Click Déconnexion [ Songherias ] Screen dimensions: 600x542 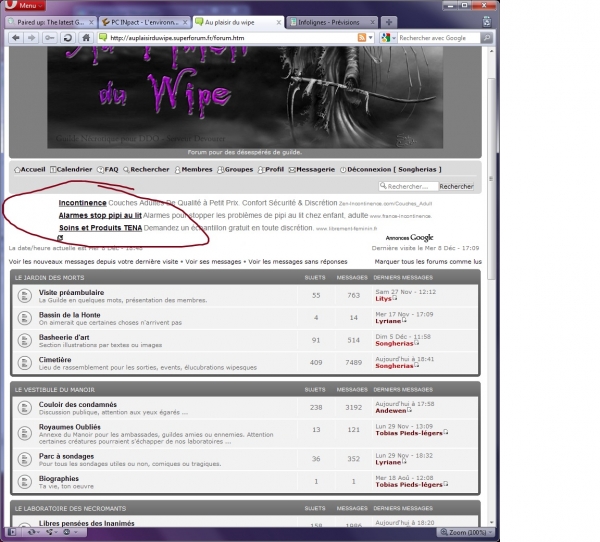391,170
